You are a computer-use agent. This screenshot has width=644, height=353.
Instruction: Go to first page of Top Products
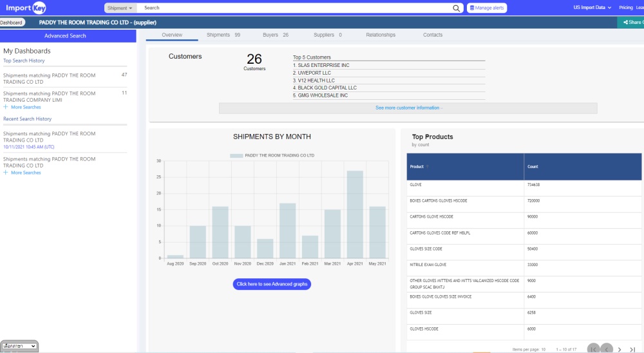click(593, 348)
